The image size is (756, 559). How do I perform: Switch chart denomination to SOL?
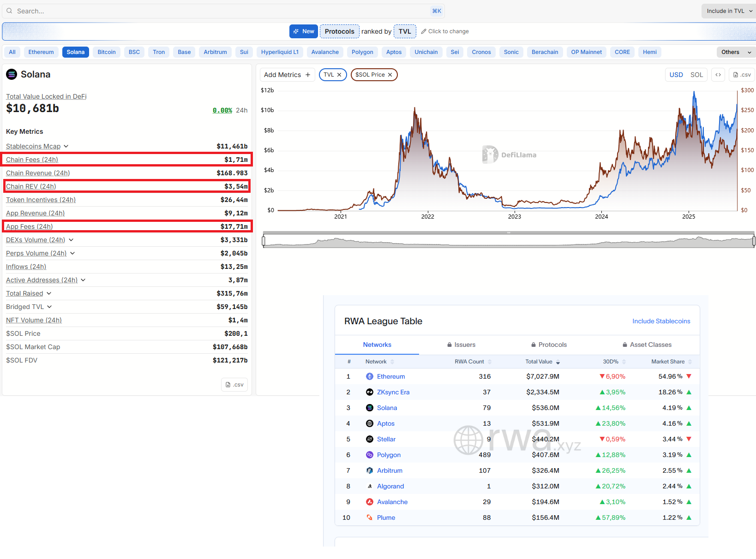click(696, 75)
